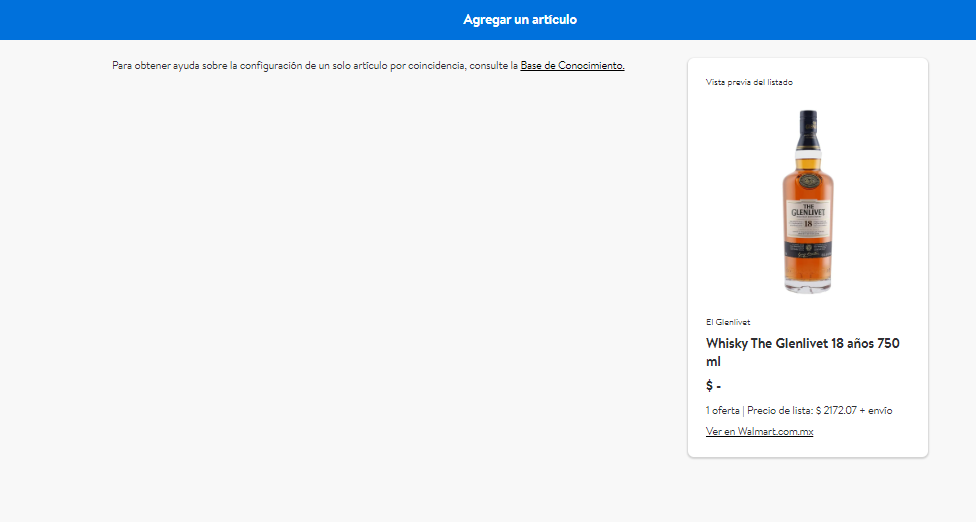Select the title Whisky The Glenlivet 18 años 750 ml
The image size is (976, 522).
802,352
